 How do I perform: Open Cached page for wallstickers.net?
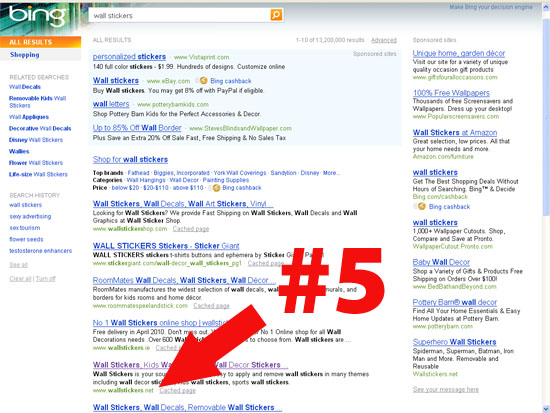click(177, 391)
